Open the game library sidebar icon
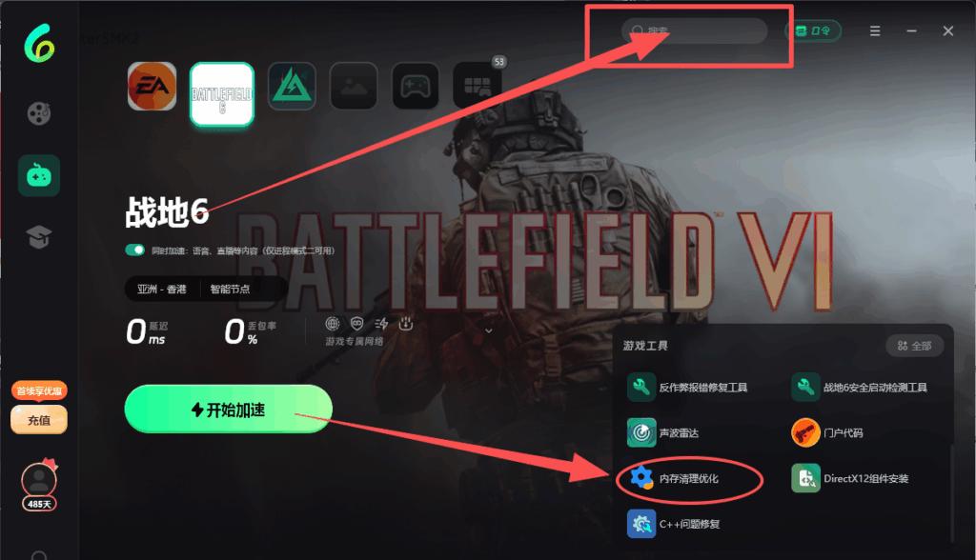This screenshot has width=976, height=560. 38,175
